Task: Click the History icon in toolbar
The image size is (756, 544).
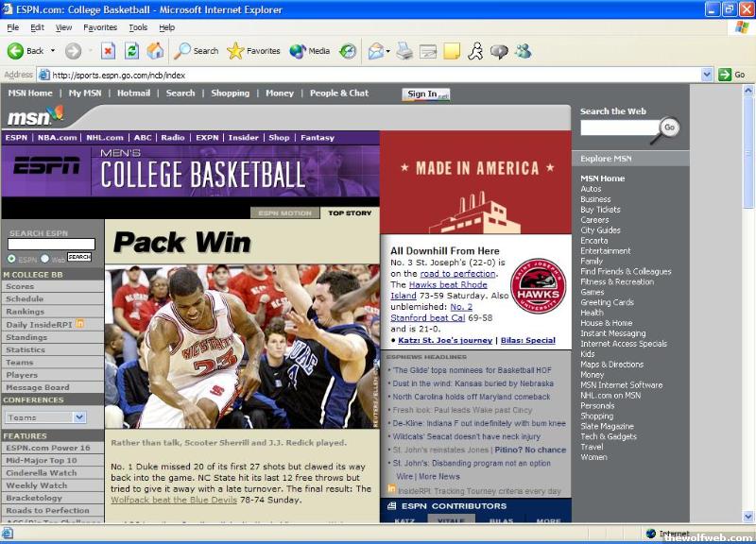Action: (348, 51)
